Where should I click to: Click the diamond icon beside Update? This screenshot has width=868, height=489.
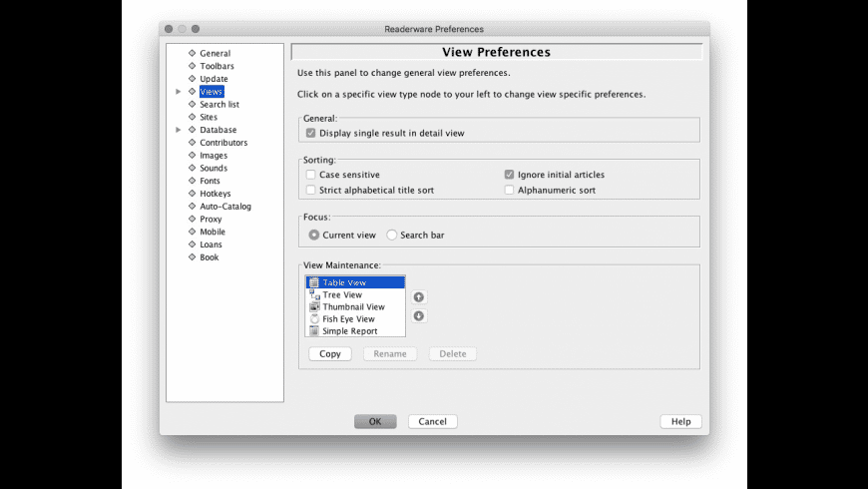[193, 79]
